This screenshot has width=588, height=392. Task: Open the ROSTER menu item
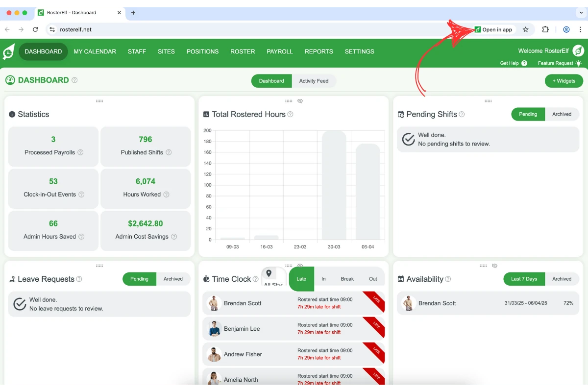coord(243,51)
